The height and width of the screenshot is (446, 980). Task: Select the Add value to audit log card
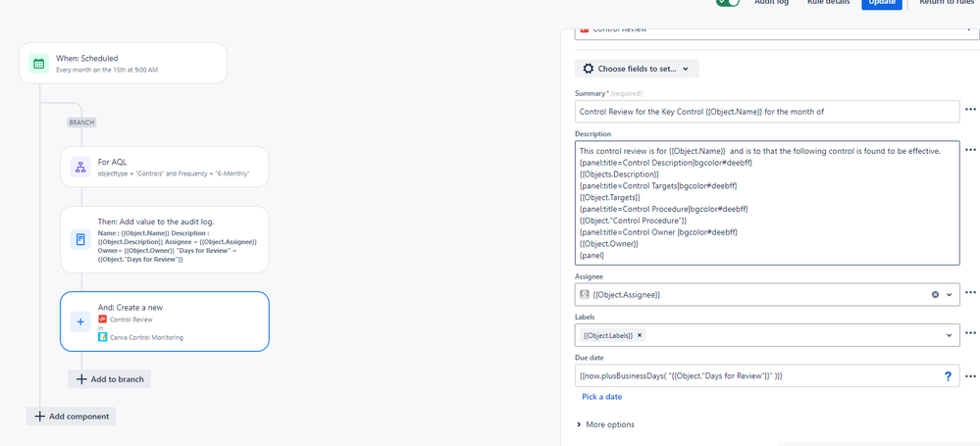coord(165,239)
